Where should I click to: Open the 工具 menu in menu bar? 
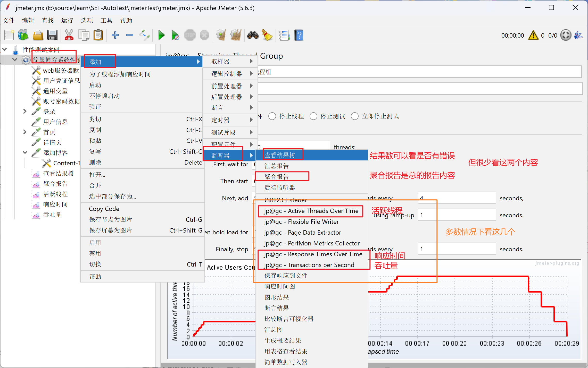[x=106, y=20]
